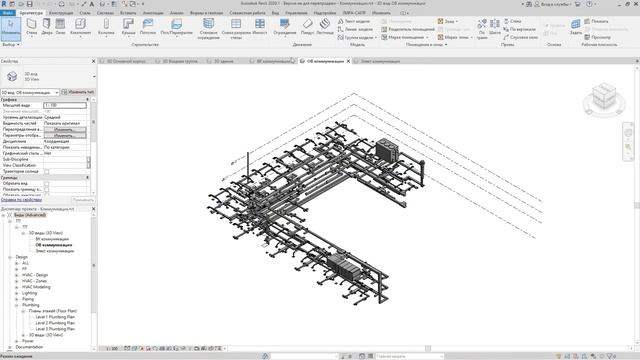The image size is (640, 360).
Task: Open the Выбор panel dropdown
Action: [11, 44]
